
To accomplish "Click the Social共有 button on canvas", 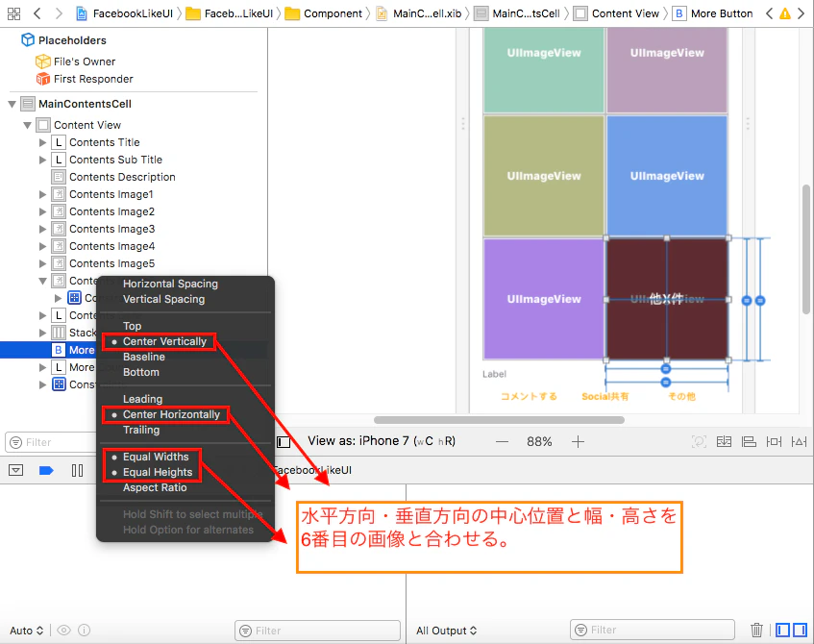I will [x=604, y=396].
